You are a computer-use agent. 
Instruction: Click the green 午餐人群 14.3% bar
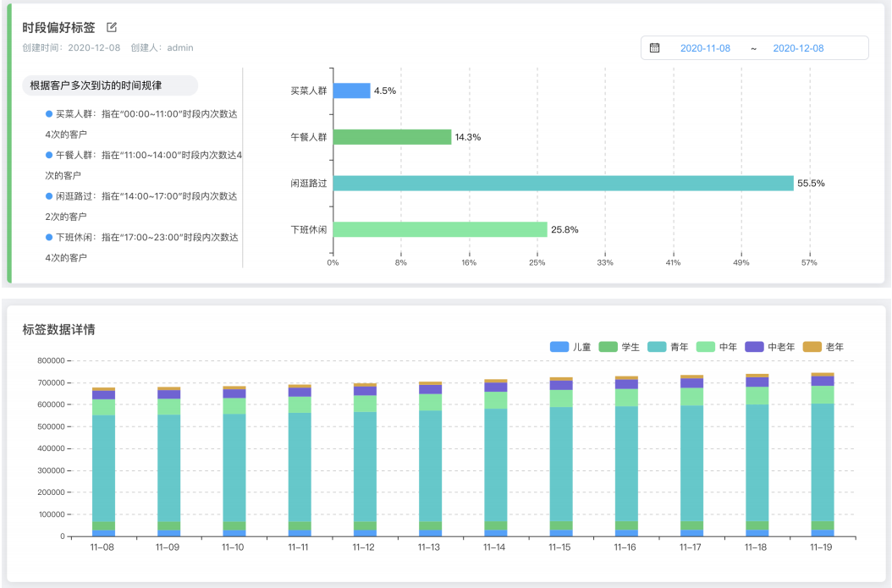point(392,137)
